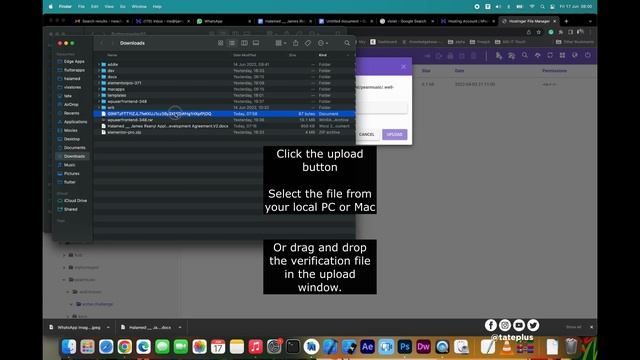This screenshot has width=640, height=360.
Task: Open the Finder action (ellipsis) menu
Action: tap(322, 43)
